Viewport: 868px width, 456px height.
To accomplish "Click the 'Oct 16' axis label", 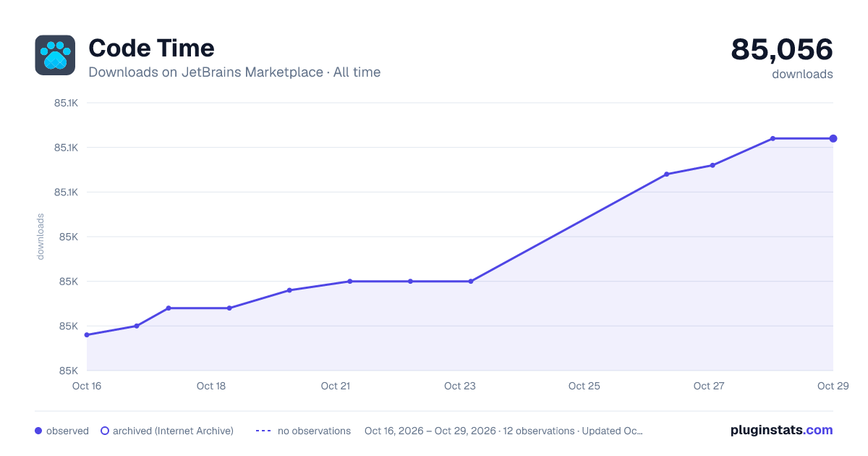I will 87,386.
